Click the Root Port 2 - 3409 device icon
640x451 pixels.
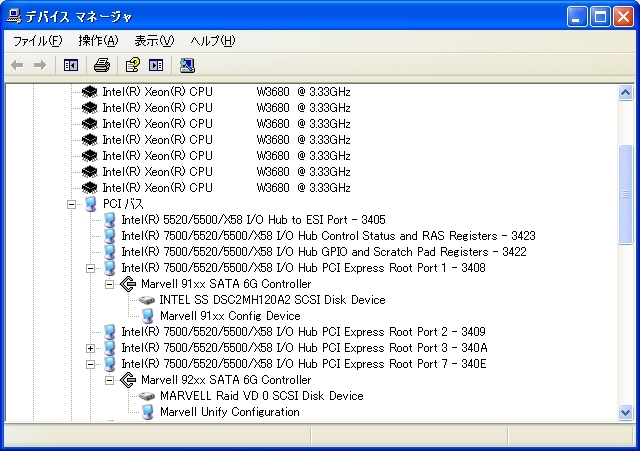[109, 332]
